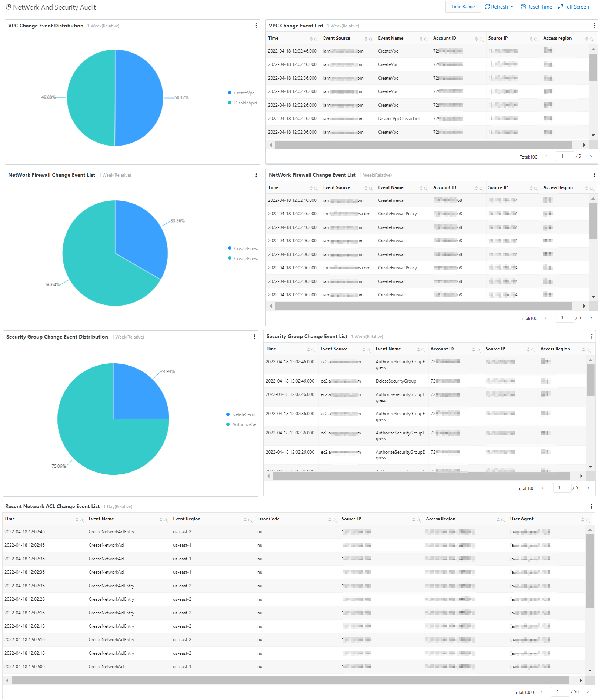Click the Reset Time icon
Viewport: 598px width, 700px height.
[x=523, y=7]
